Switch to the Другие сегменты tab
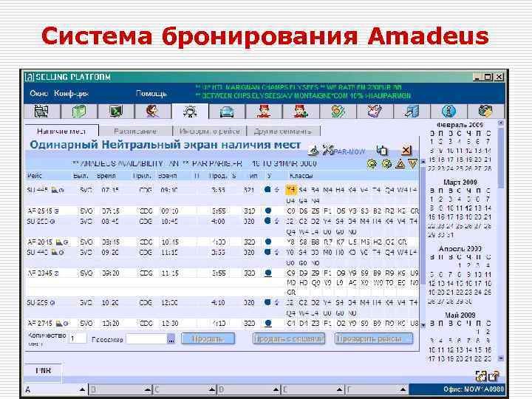Viewport: 532px width, 399px height. point(283,131)
